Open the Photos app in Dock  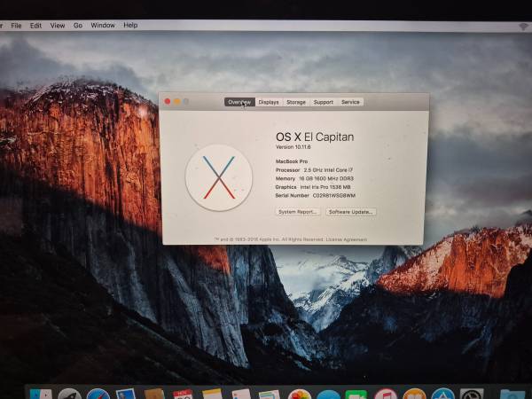(299, 395)
